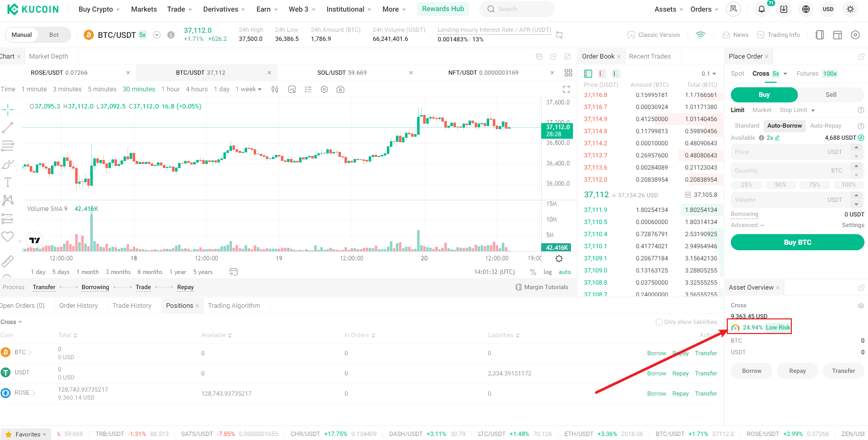
Task: Click the favorite heart tool in chart sidebar
Action: coord(8,236)
